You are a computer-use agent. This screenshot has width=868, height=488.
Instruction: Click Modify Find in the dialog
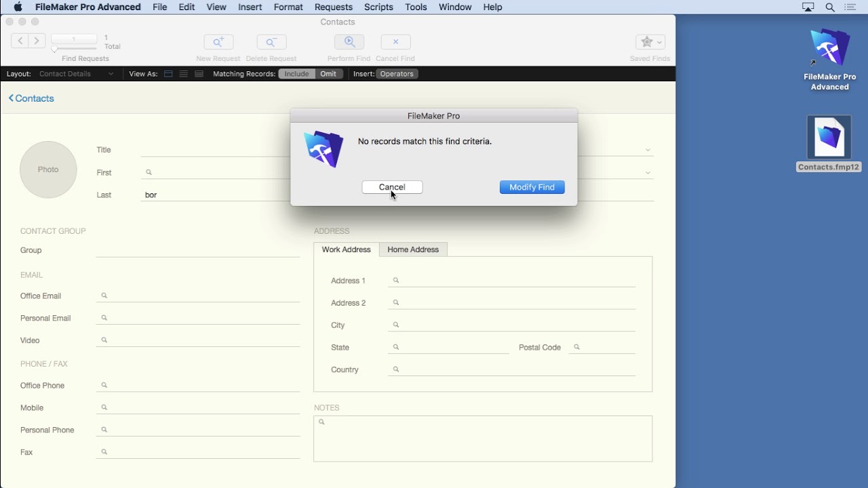click(x=532, y=187)
